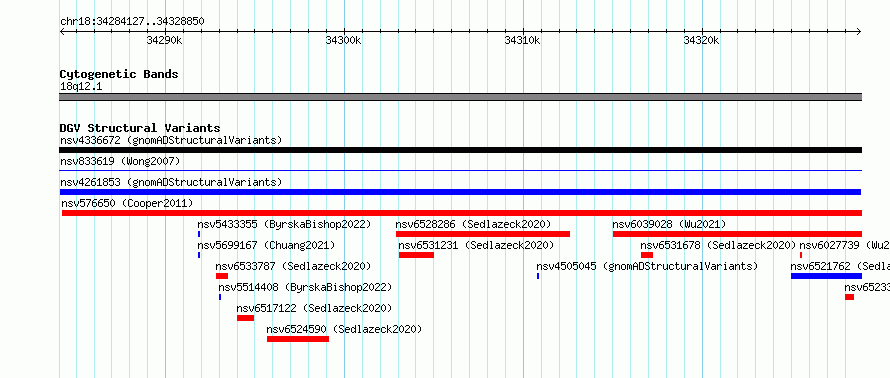Click the nsv5433355 (ByrskaBishop2022) label
890x378 pixels.
284,224
